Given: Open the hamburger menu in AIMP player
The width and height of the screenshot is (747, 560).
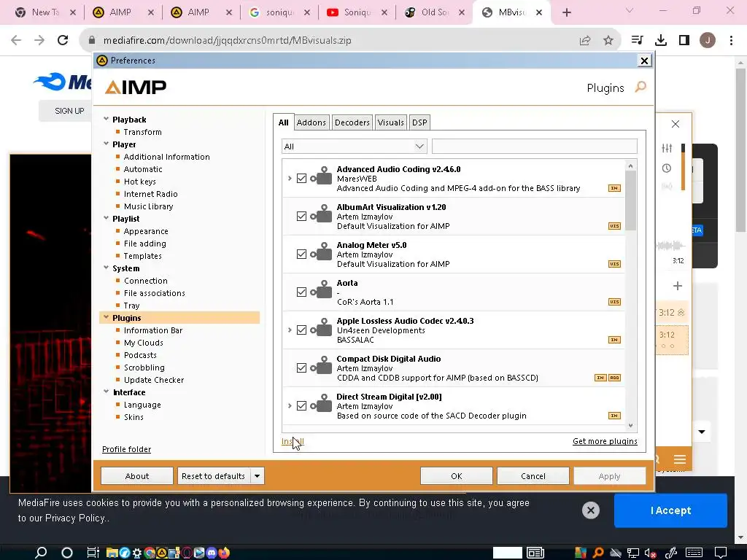Looking at the screenshot, I should point(680,459).
